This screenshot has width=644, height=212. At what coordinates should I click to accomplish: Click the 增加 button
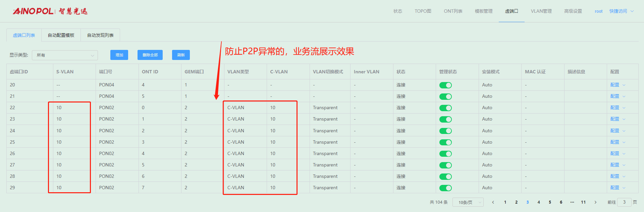coord(119,55)
